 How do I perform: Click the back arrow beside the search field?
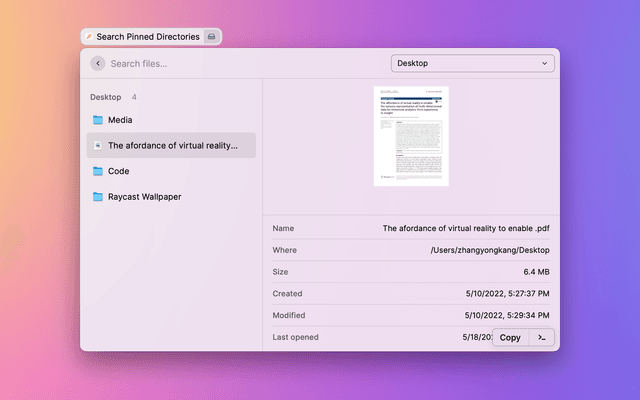tap(97, 63)
